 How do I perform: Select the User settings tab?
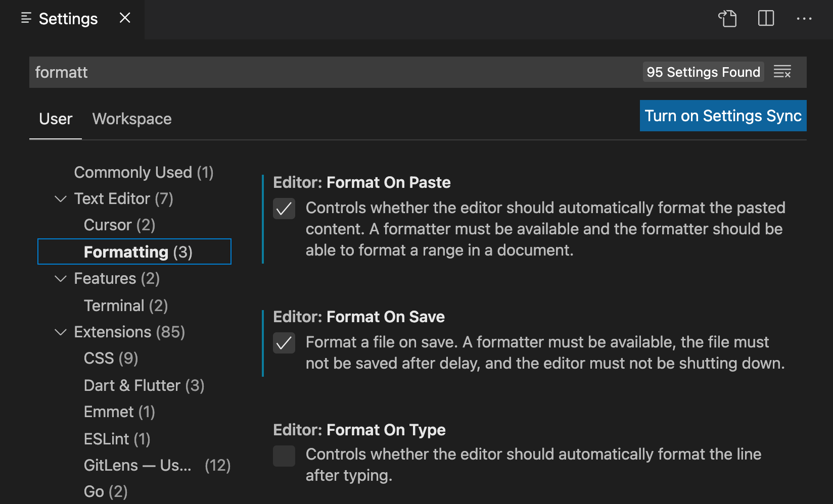(56, 119)
